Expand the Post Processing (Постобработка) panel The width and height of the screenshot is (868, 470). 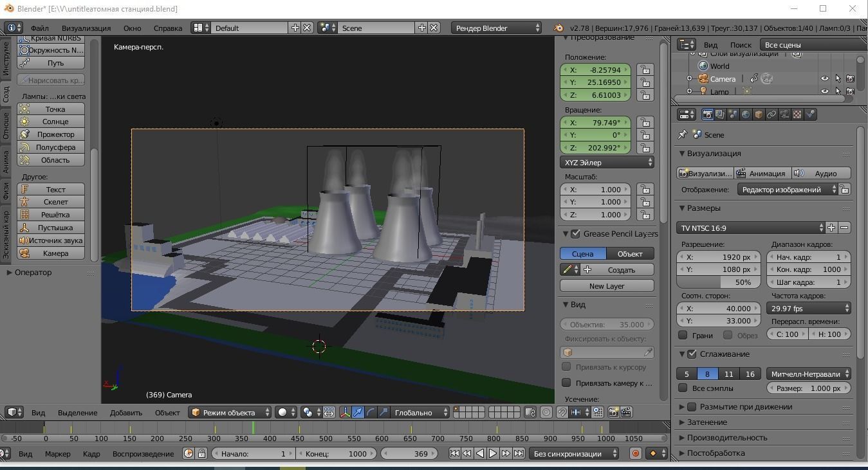[715, 453]
